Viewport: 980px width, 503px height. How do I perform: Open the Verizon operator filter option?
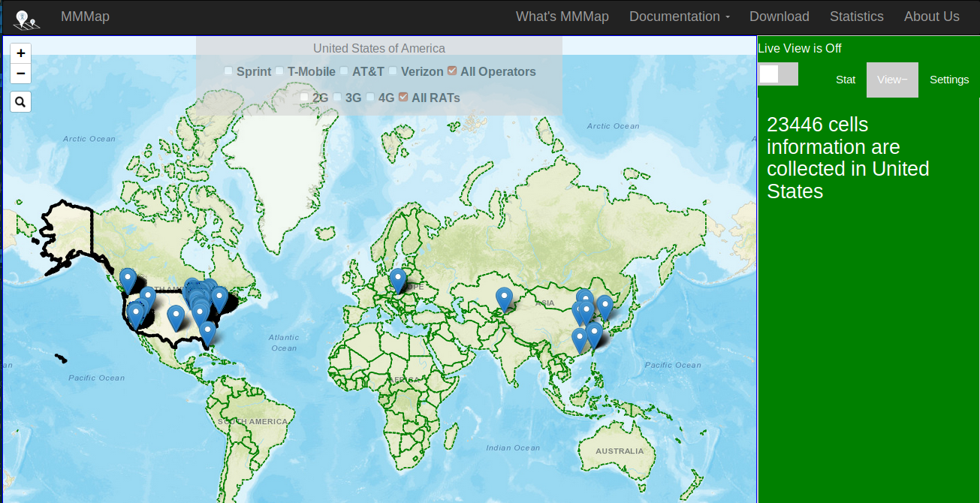tap(393, 71)
